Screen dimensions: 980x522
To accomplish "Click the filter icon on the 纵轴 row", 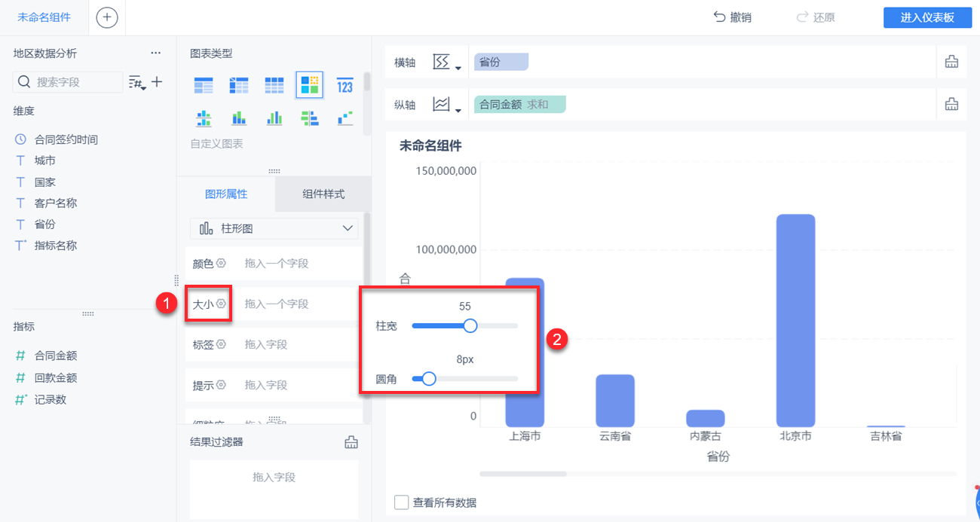I will pyautogui.click(x=951, y=105).
